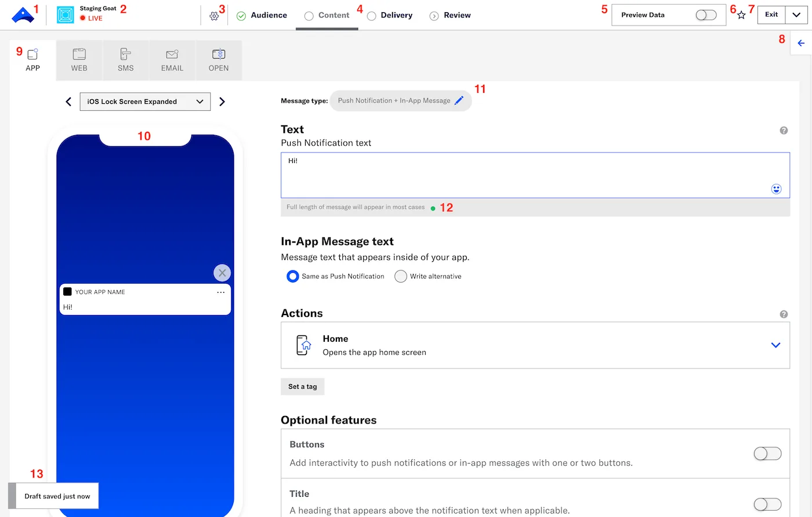
Task: Enable the Title optional feature
Action: [767, 504]
